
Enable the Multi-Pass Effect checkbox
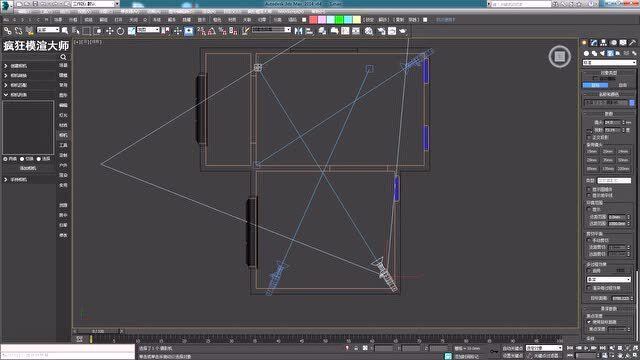coord(589,271)
